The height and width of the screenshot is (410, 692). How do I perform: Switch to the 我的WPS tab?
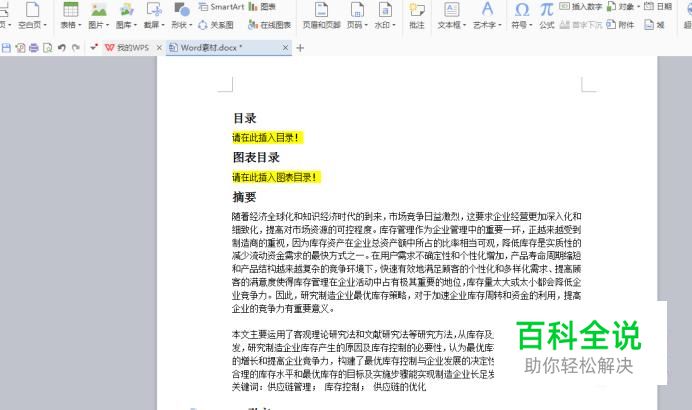[127, 48]
